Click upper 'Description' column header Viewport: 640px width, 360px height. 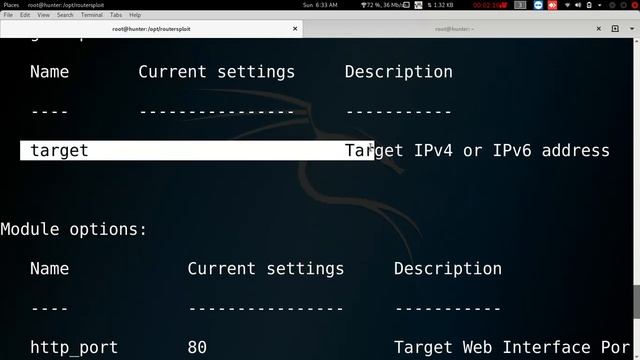[x=399, y=72]
